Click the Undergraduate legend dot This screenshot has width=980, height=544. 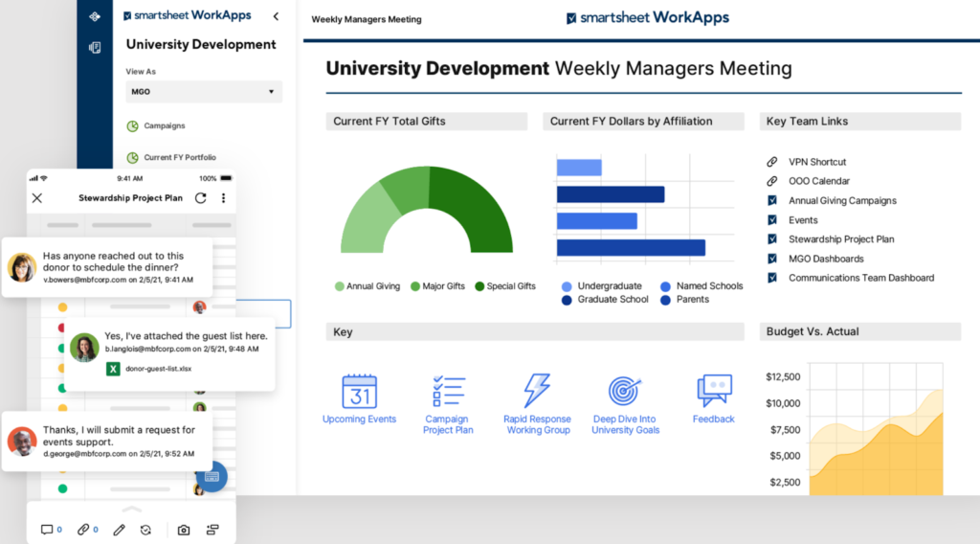(x=567, y=286)
